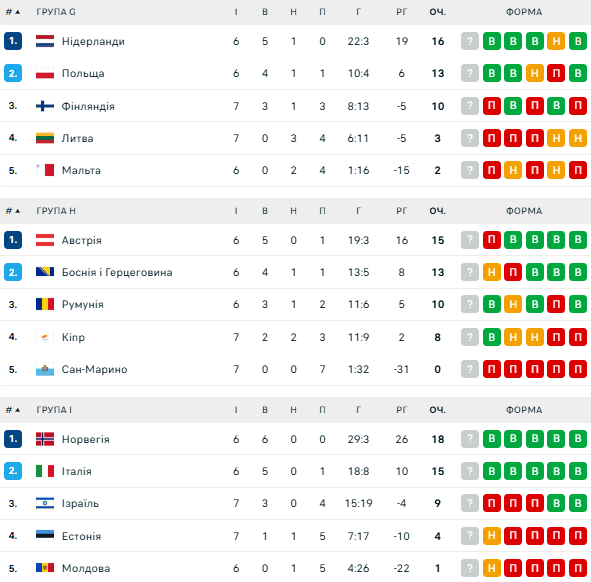Click the San Marino flag icon
This screenshot has height=582, width=591.
pyautogui.click(x=45, y=369)
